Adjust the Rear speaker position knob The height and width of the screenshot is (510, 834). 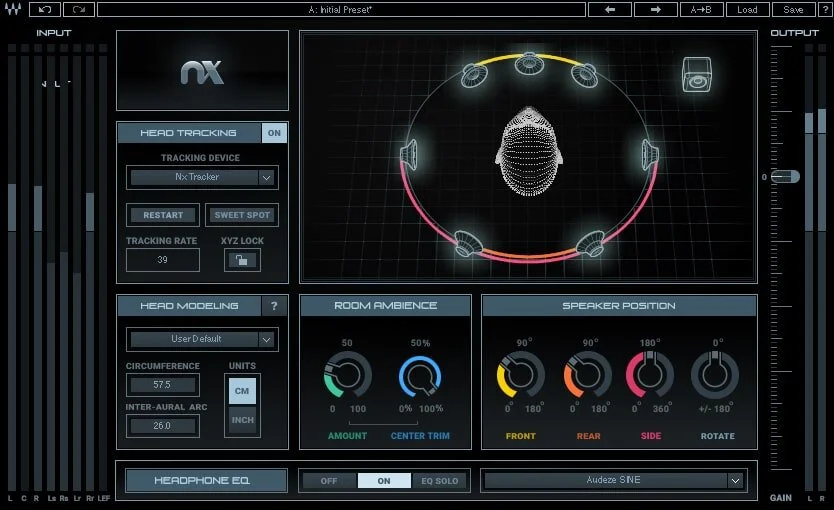pos(588,375)
